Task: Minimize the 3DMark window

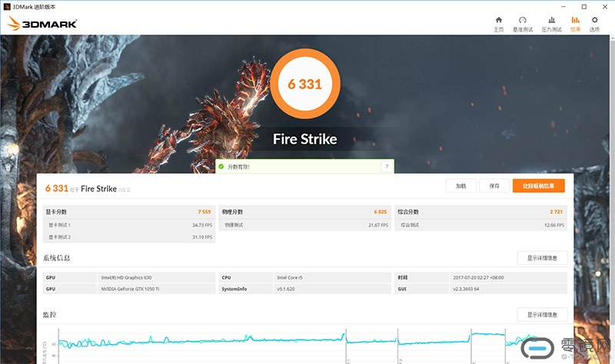Action: (563, 7)
